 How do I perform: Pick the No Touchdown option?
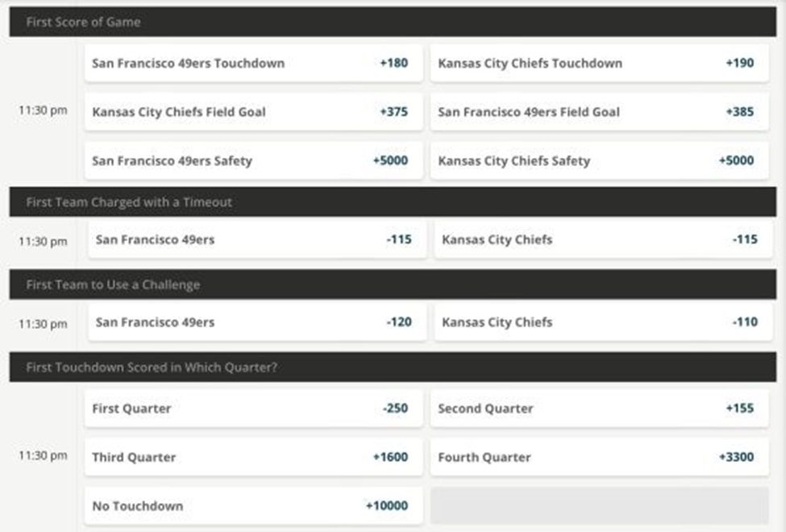(253, 506)
